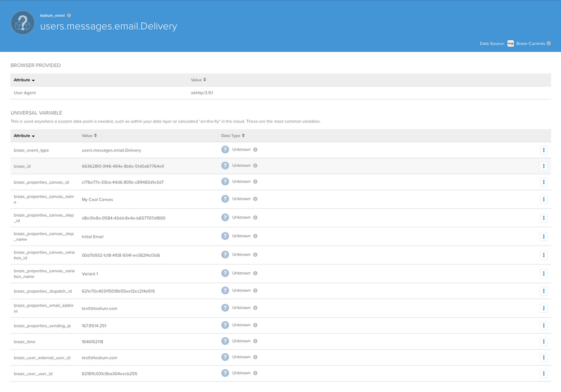
Task: Sort Universal Variable table by Value column
Action: coord(89,136)
